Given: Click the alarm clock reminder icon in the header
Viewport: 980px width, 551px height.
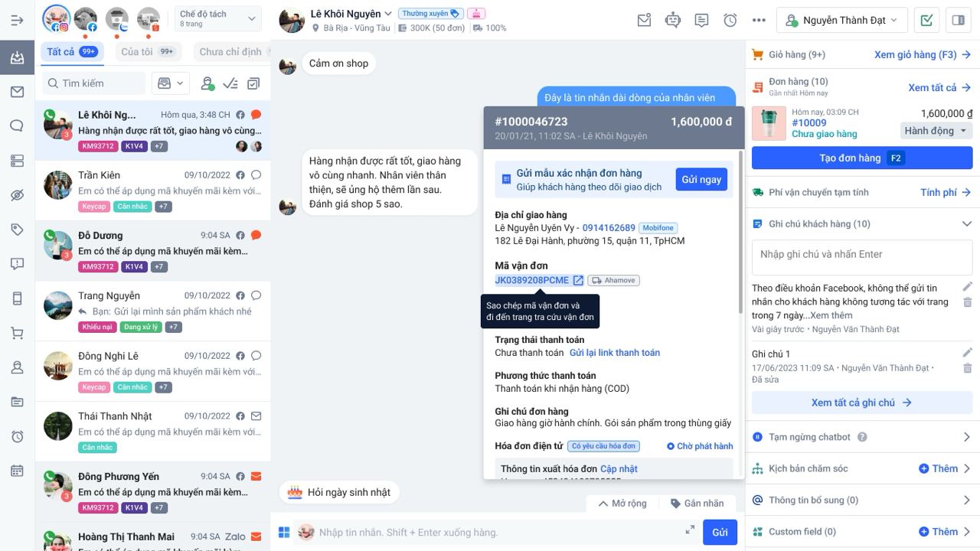Looking at the screenshot, I should [x=730, y=20].
